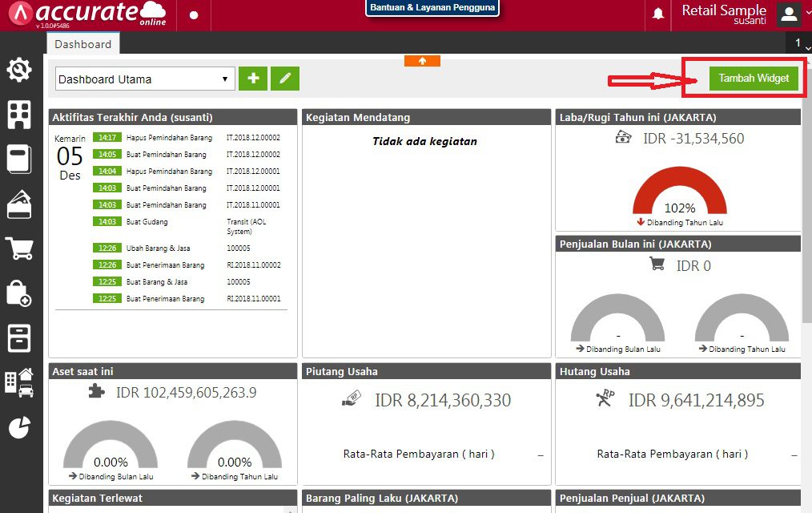Click the green plus to add dashboard

pyautogui.click(x=252, y=79)
